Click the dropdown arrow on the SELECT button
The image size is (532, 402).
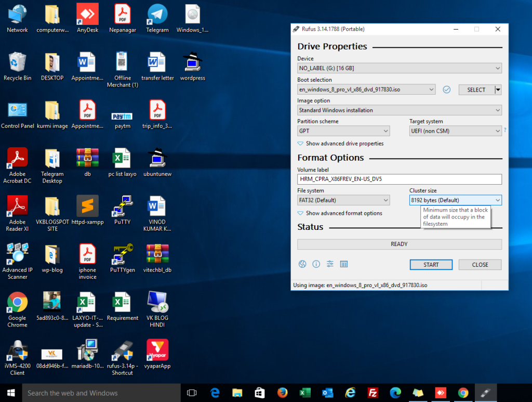pos(498,89)
